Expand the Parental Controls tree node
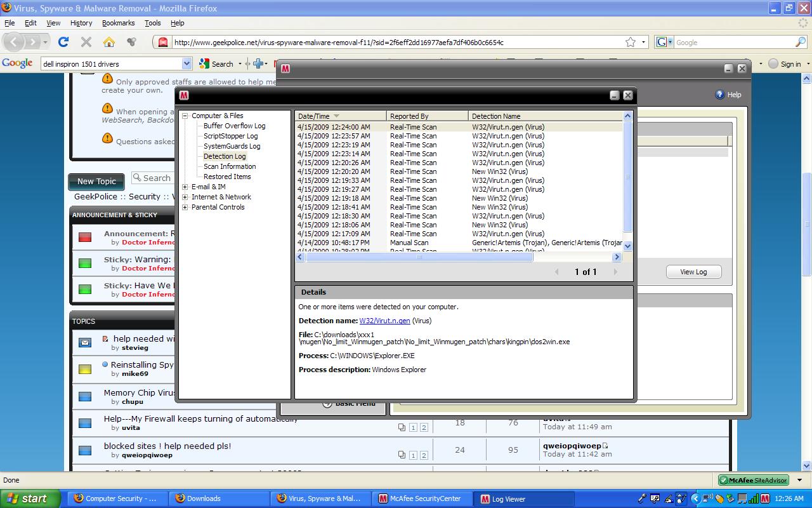 pos(185,207)
